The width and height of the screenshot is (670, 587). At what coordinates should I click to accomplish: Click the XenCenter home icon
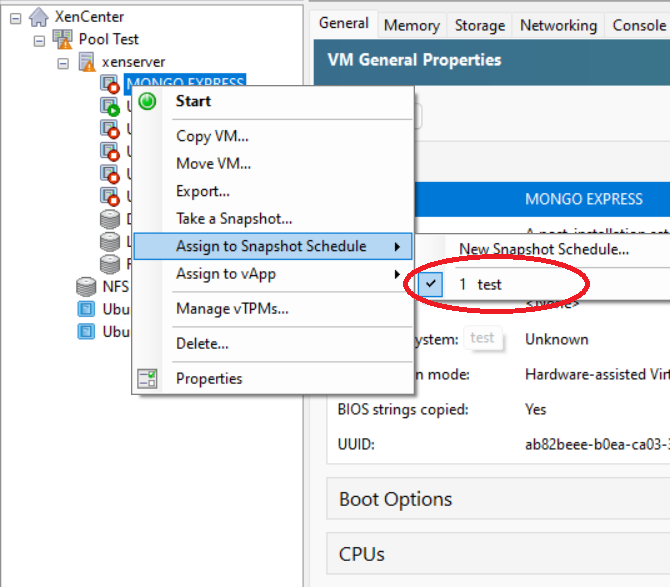tap(38, 17)
